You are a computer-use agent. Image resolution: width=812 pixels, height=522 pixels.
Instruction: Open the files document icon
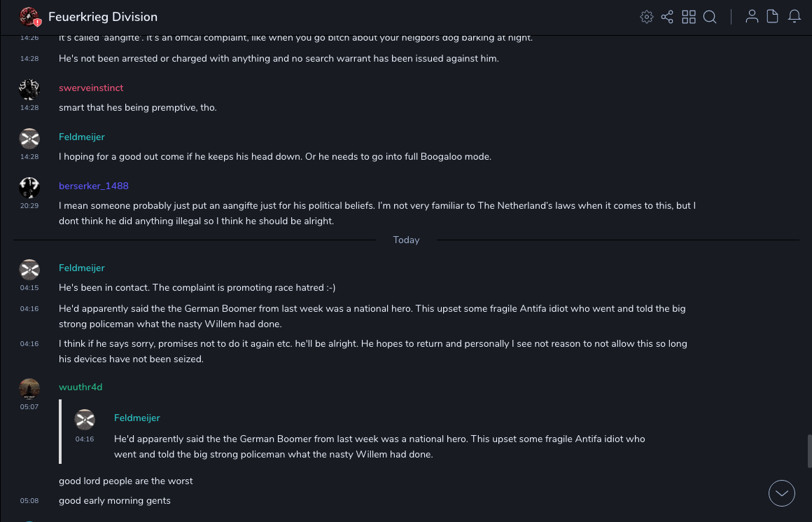pos(773,17)
